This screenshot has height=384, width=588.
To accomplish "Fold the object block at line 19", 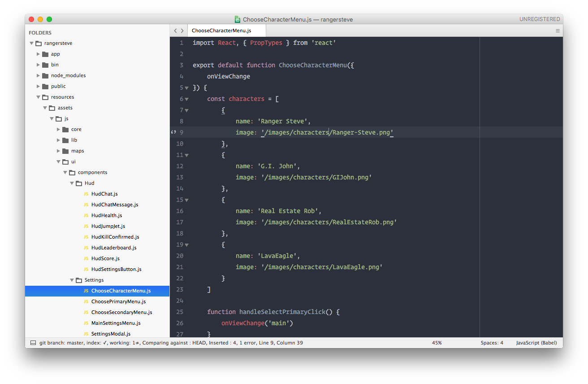I will 186,245.
